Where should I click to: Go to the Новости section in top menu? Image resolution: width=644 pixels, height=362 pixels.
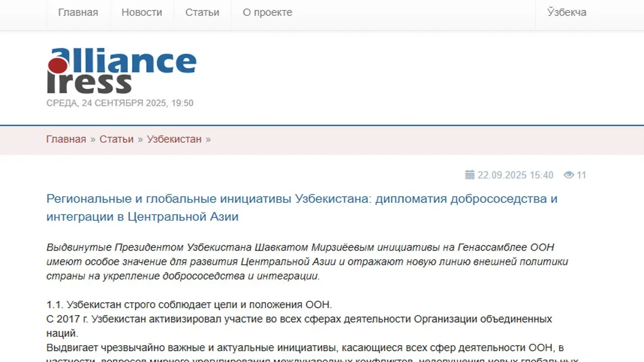142,12
